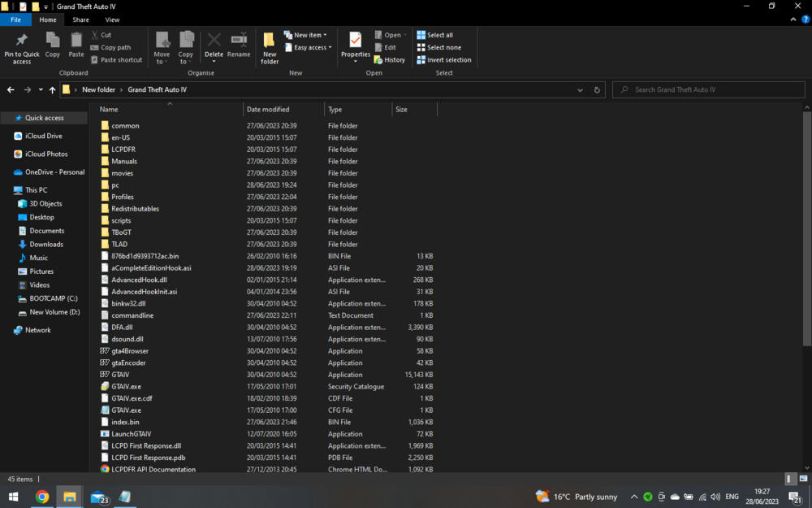Create a New folder with the ribbon icon
The image size is (812, 508).
[x=270, y=46]
